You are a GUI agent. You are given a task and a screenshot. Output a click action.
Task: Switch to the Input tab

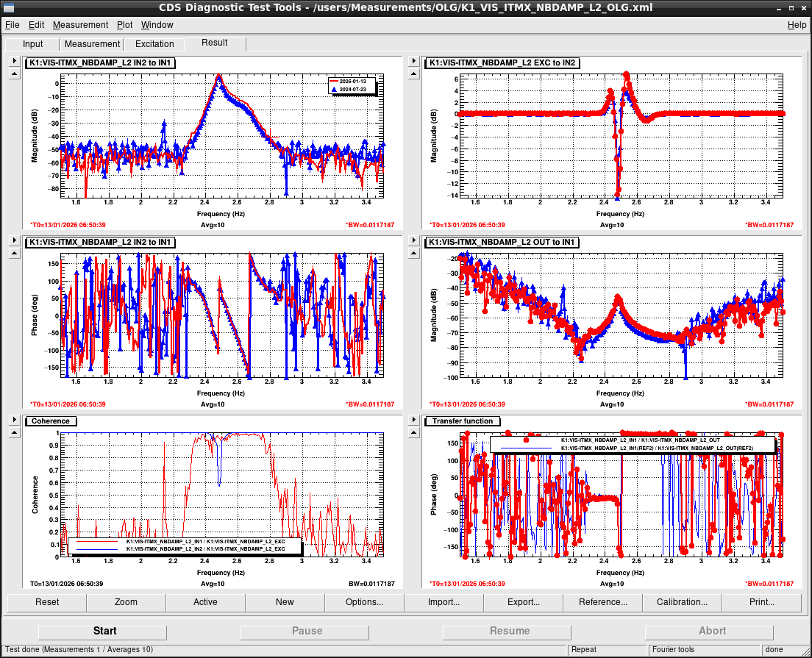[x=33, y=44]
